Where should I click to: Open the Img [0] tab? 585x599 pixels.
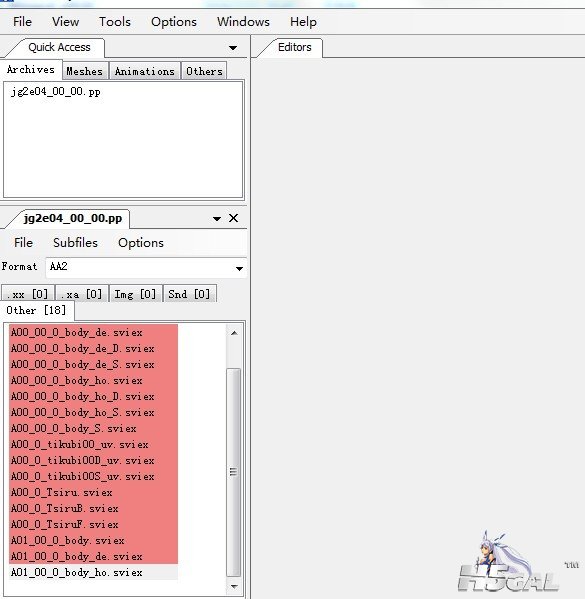[135, 294]
